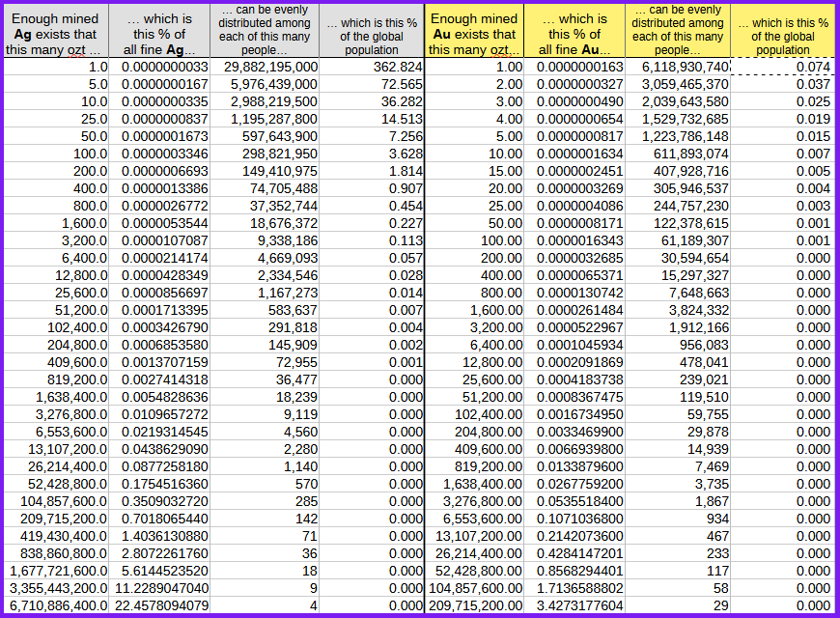Click cell showing 15,297,327
840x618 pixels.
point(678,275)
